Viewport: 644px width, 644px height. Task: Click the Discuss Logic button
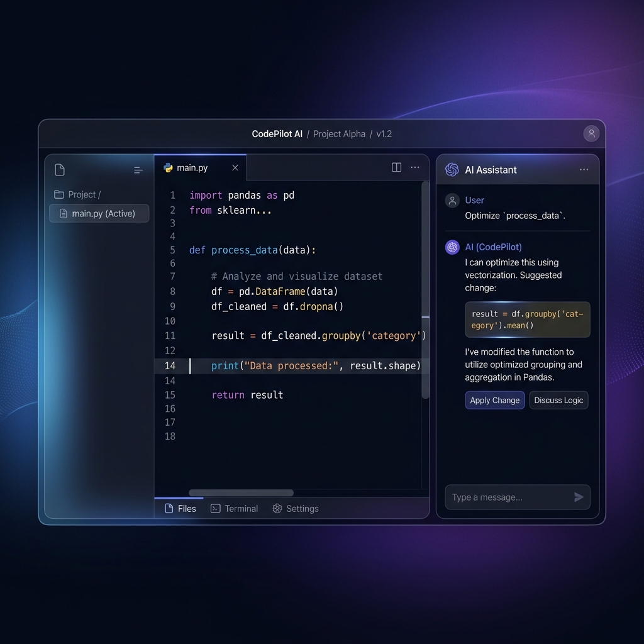click(558, 400)
